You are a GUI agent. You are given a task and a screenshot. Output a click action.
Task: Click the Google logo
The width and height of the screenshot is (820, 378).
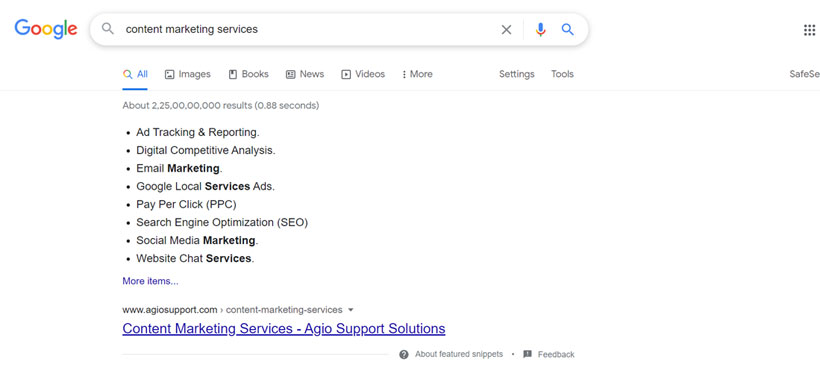click(x=46, y=29)
